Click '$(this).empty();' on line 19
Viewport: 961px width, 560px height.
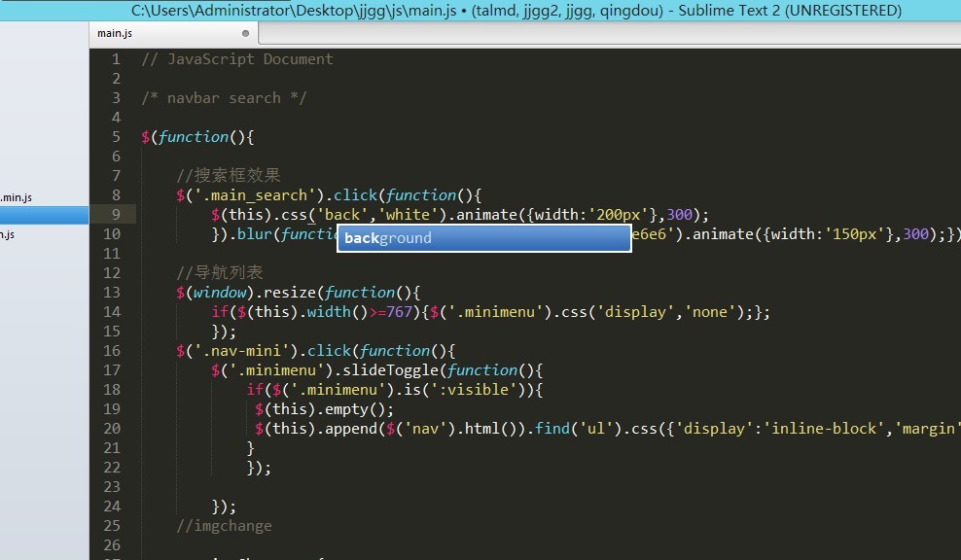(x=325, y=409)
